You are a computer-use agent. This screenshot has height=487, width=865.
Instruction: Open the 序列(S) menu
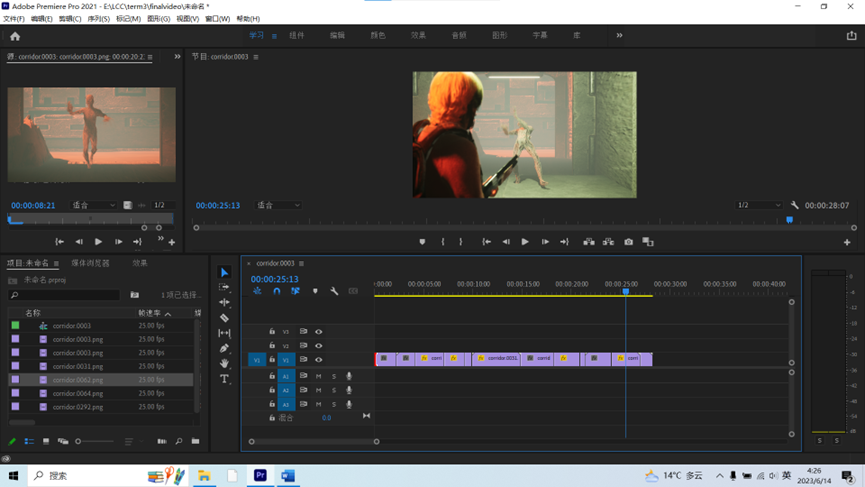[99, 19]
